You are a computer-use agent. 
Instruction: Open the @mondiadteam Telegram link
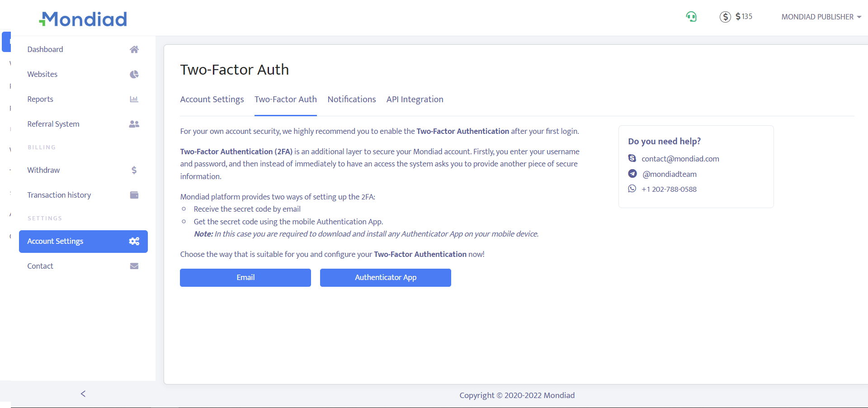669,174
